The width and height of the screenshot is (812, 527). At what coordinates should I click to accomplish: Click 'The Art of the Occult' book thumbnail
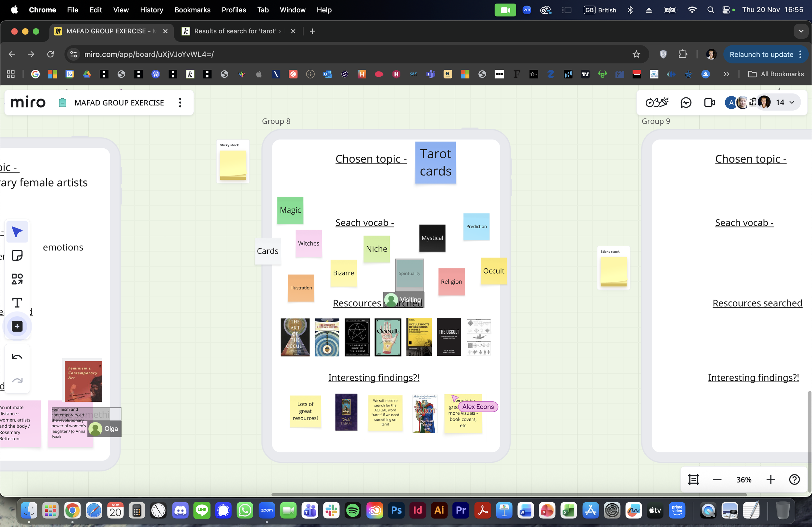point(295,337)
